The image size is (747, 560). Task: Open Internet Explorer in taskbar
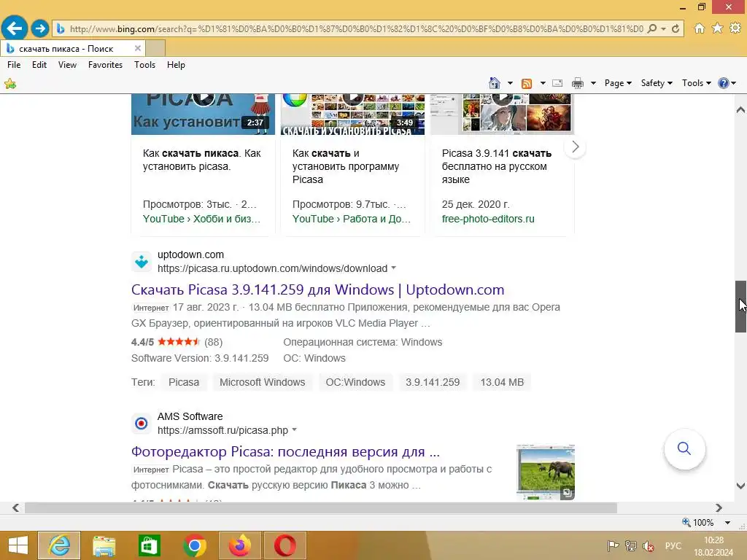point(59,545)
